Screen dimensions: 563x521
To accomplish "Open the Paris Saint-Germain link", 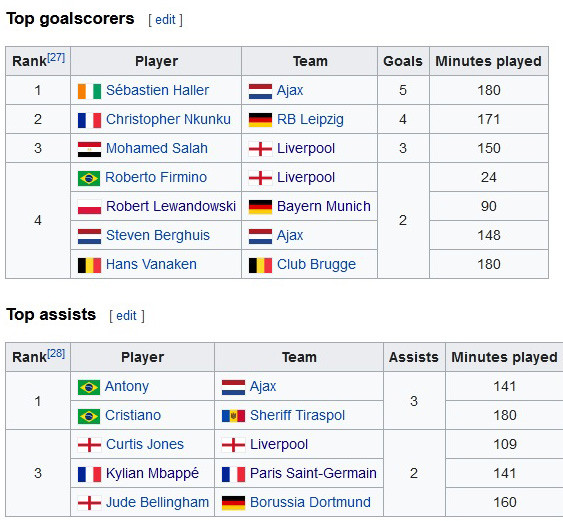I will (x=313, y=473).
